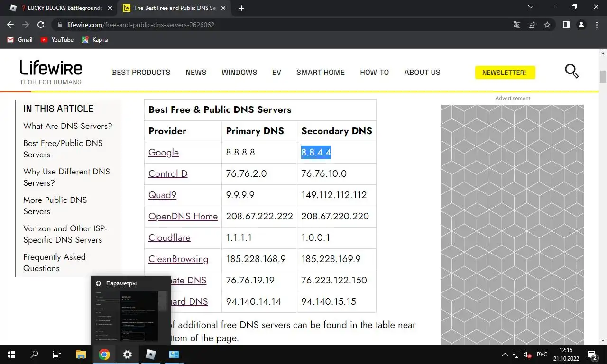This screenshot has width=607, height=364.
Task: Open the SMART HOME menu
Action: (x=321, y=73)
